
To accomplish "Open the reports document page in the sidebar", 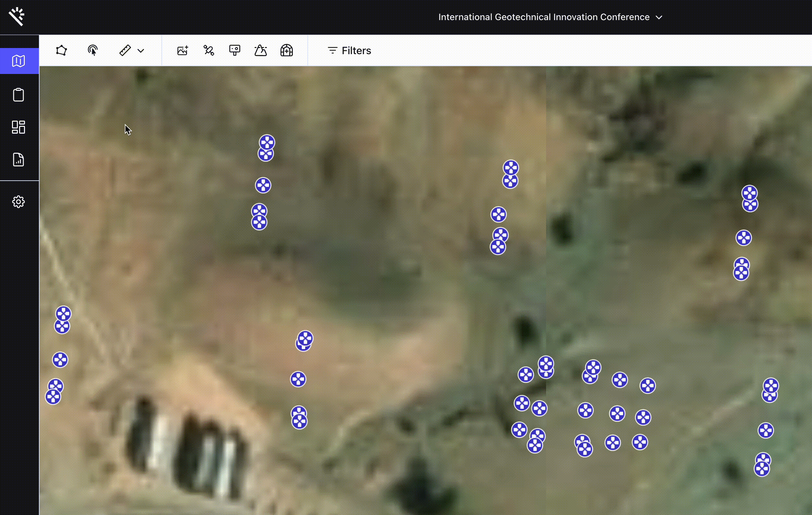I will click(18, 160).
